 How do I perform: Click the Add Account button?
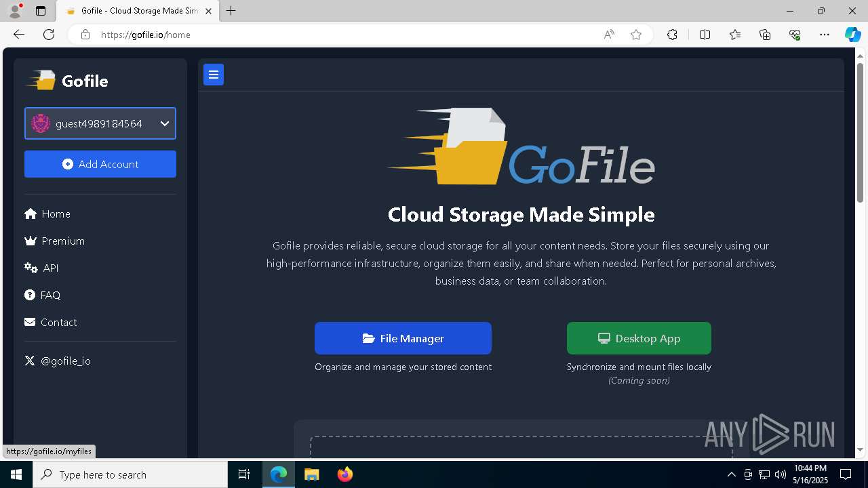(x=100, y=164)
